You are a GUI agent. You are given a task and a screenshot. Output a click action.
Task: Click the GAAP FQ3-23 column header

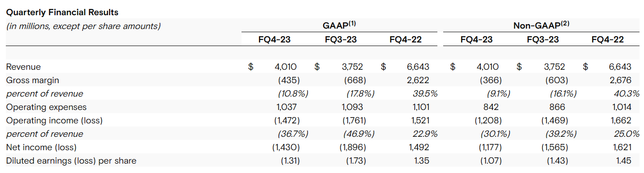(341, 39)
